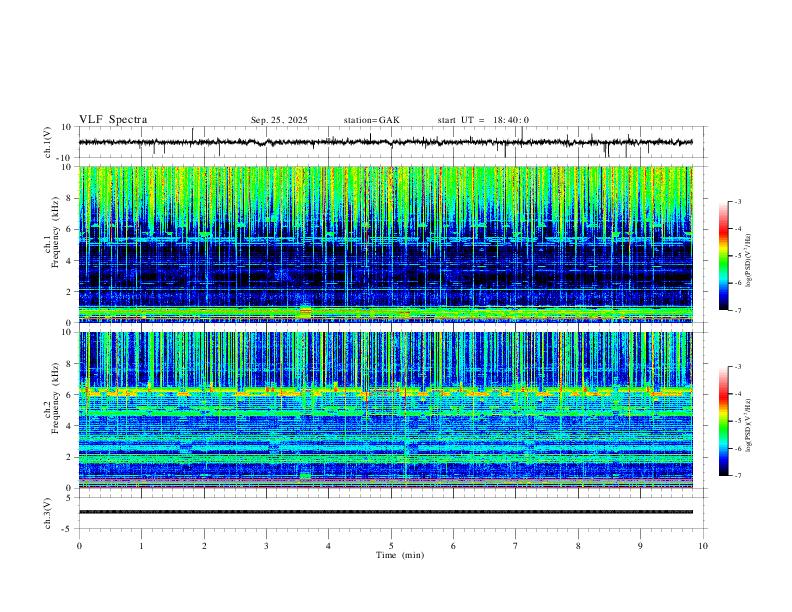Screen dimensions: 792x612
Task: Click the 'start UT = 18:40:0' text
Action: click(483, 120)
